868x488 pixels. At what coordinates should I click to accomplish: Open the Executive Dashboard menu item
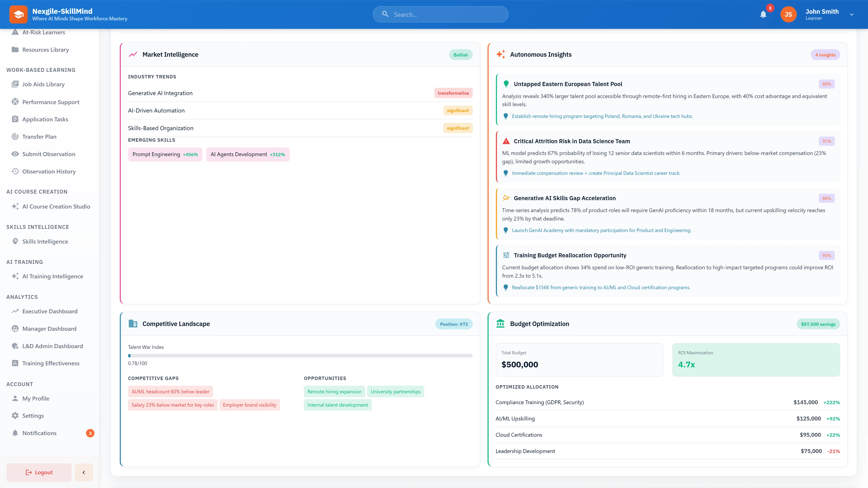50,311
